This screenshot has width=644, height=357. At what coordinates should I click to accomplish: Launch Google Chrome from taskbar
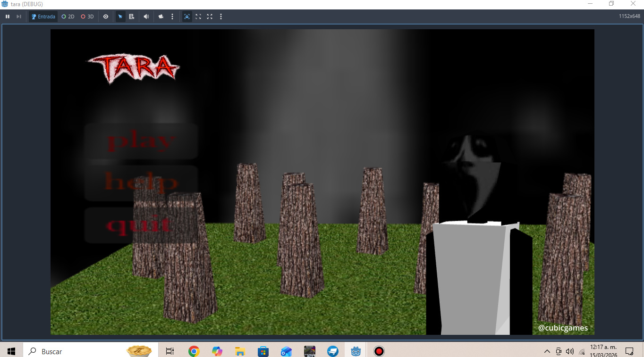tap(194, 351)
